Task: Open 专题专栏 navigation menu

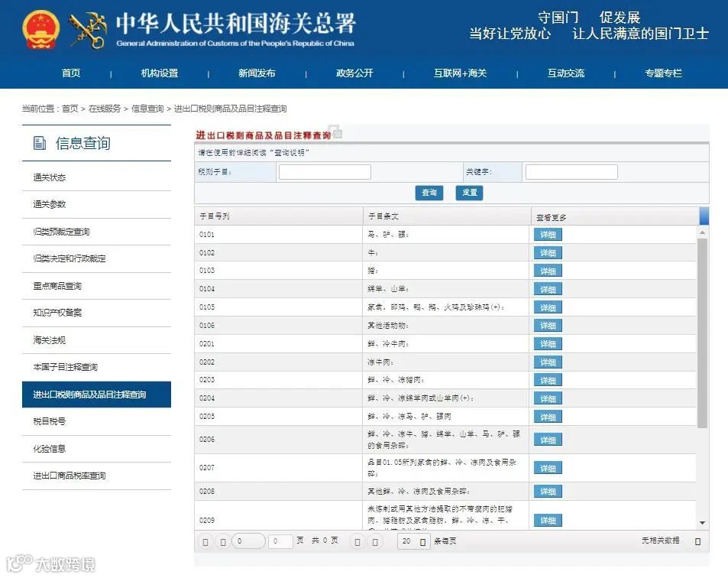Action: (663, 73)
